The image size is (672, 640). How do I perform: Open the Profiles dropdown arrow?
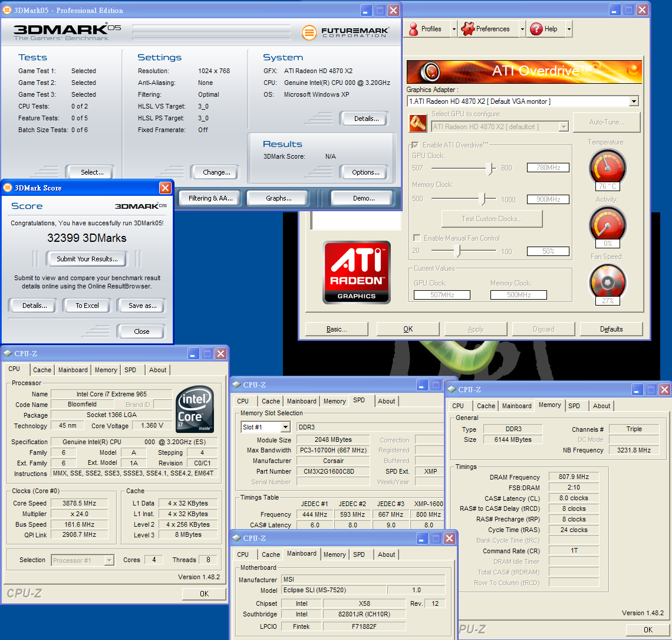(454, 29)
